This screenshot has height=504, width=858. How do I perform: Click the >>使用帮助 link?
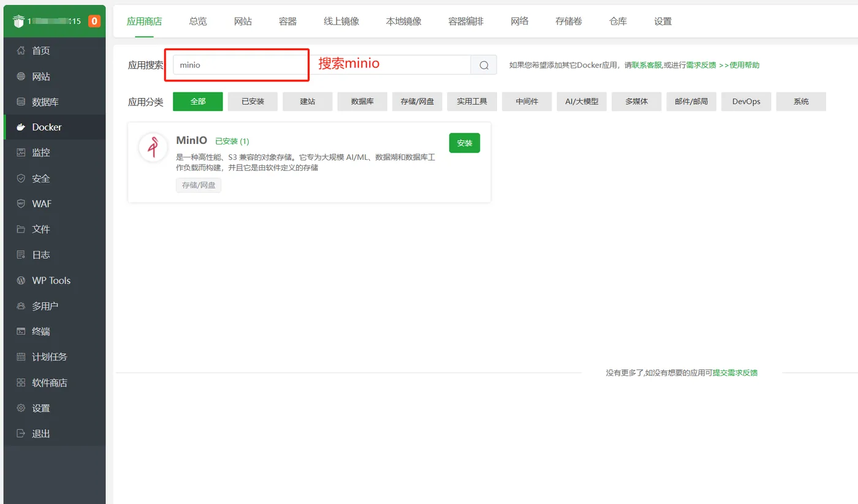[740, 65]
